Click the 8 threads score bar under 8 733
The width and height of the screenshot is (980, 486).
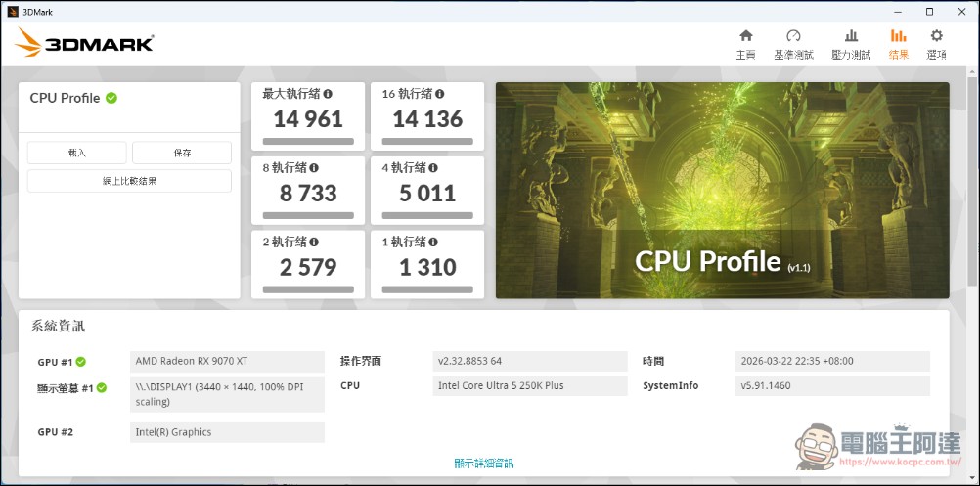(x=308, y=215)
